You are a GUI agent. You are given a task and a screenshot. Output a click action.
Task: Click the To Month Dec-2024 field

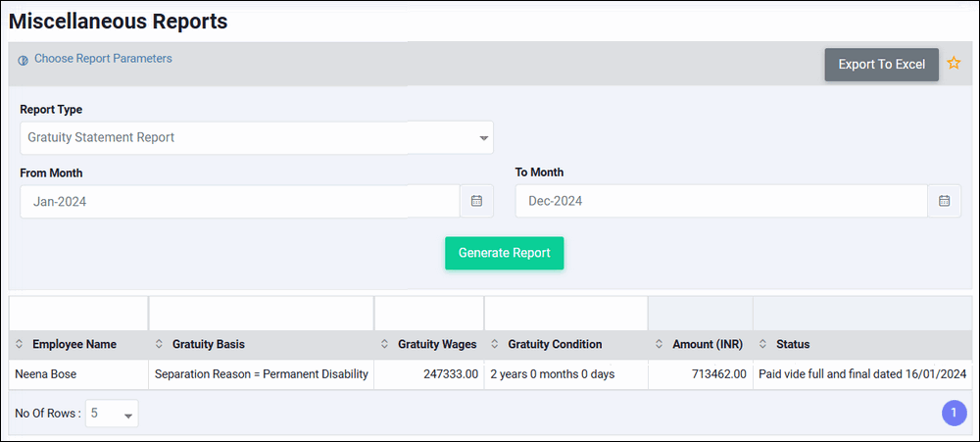[721, 201]
